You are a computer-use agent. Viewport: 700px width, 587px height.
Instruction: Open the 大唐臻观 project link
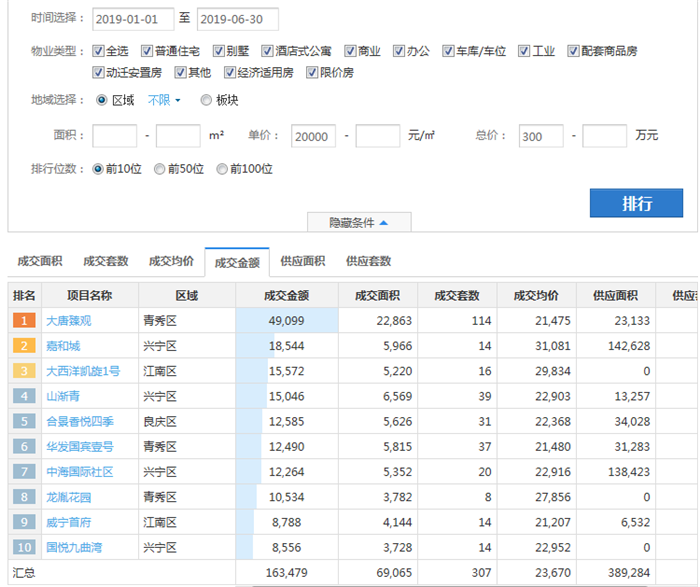tap(69, 321)
